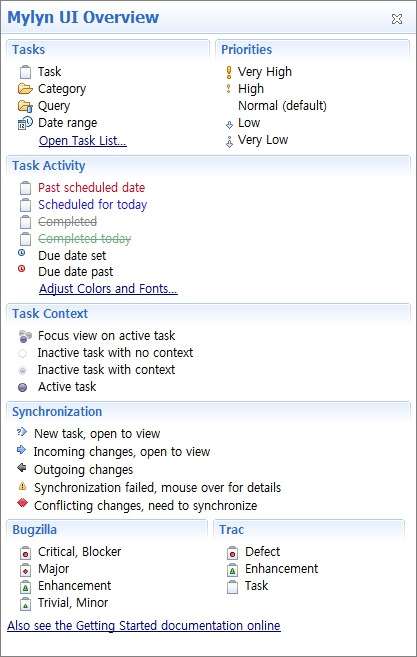The height and width of the screenshot is (657, 417).
Task: Click the Synchronization section header
Action: 57,412
